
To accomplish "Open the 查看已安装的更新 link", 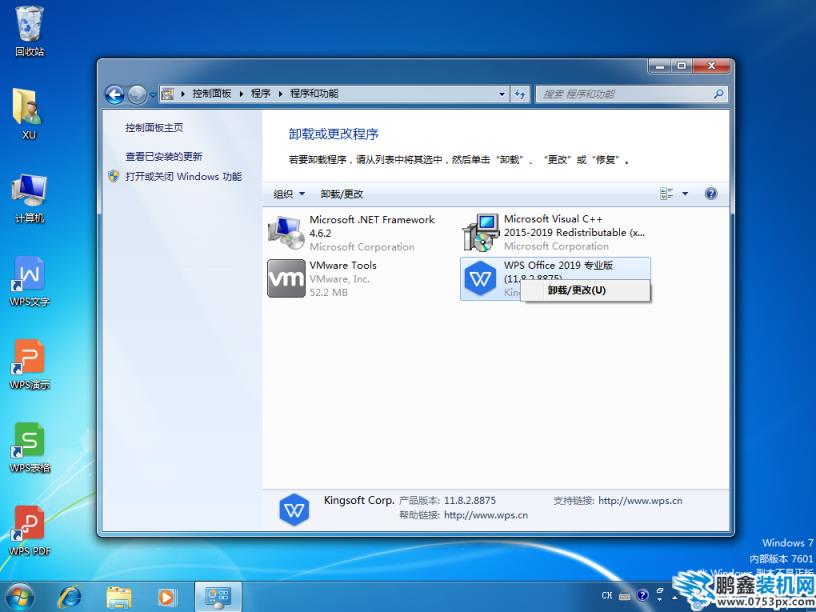I will [163, 157].
